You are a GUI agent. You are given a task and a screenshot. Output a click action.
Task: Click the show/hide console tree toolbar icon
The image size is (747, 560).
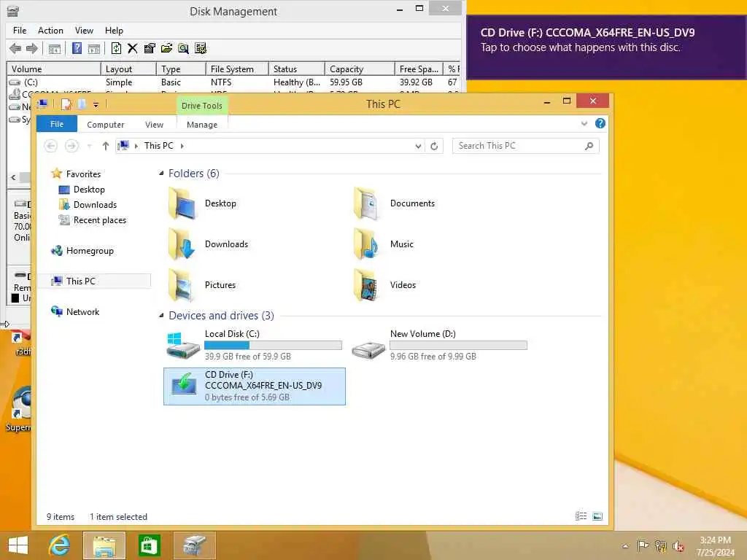click(55, 48)
